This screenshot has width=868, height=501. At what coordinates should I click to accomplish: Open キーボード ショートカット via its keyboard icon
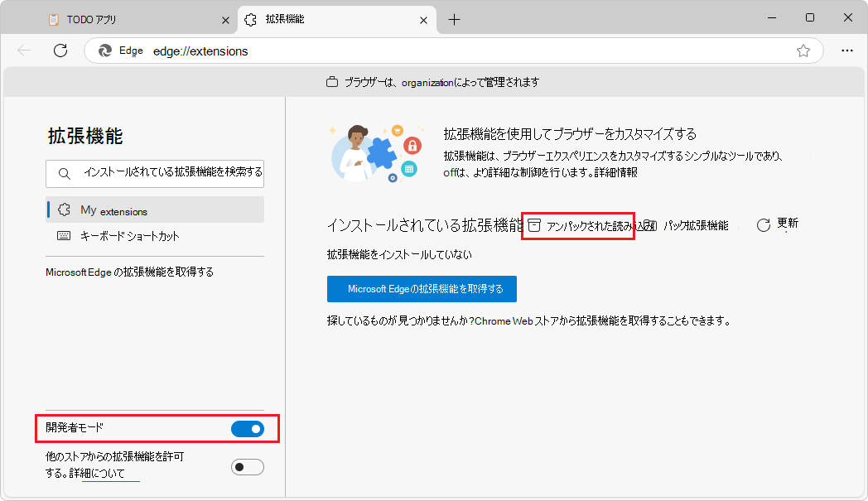64,235
